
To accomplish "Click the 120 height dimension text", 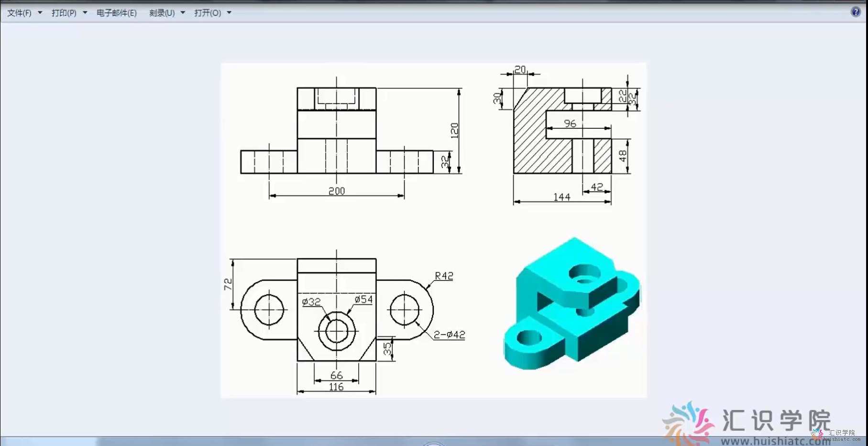I will click(x=454, y=131).
